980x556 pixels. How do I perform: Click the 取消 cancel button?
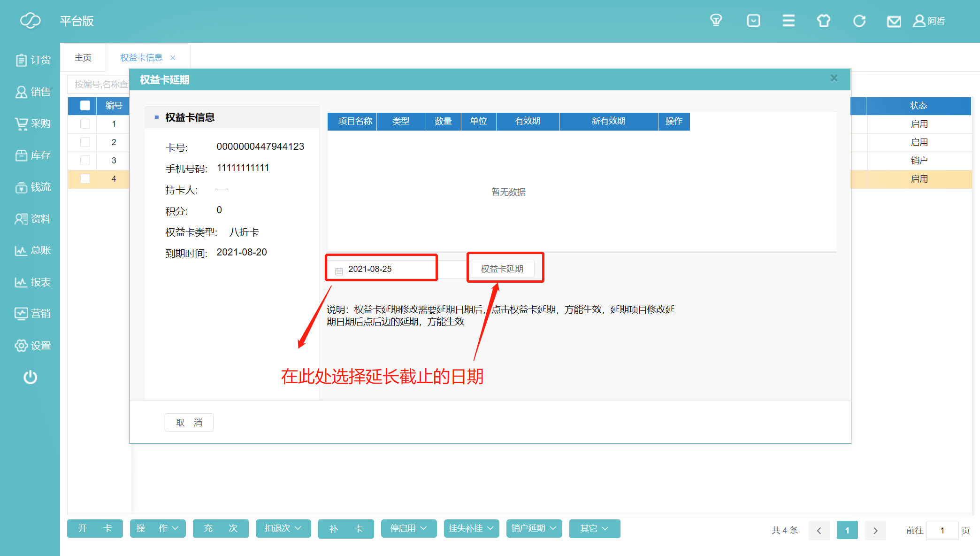[189, 423]
